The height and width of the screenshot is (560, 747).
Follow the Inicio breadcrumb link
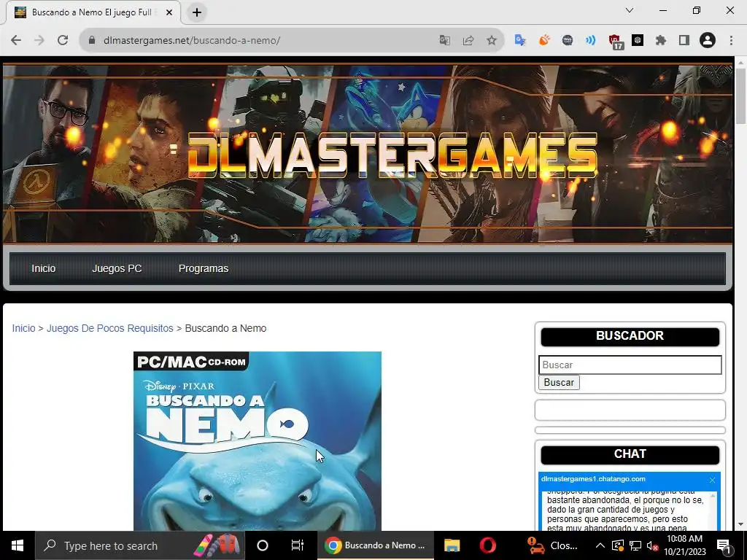(24, 328)
